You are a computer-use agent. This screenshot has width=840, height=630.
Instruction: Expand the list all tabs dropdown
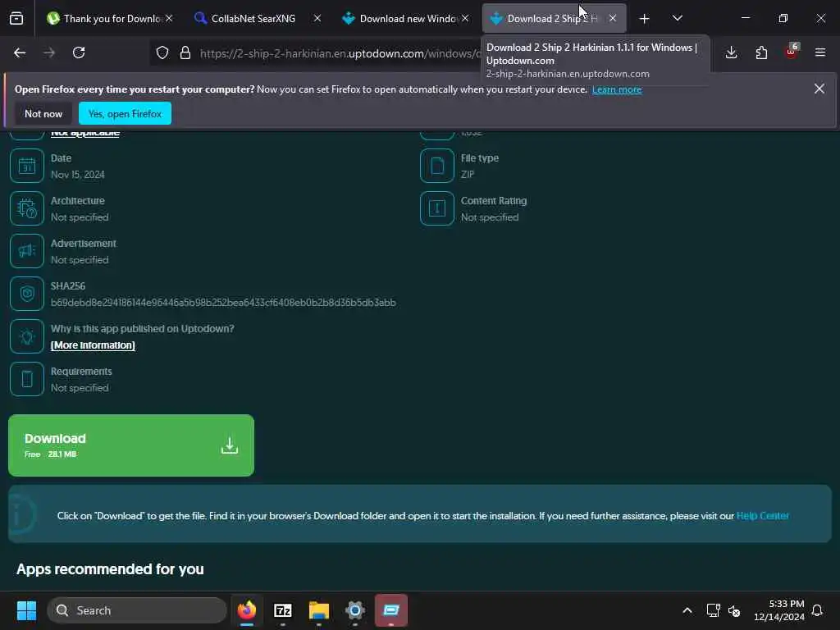tap(677, 18)
